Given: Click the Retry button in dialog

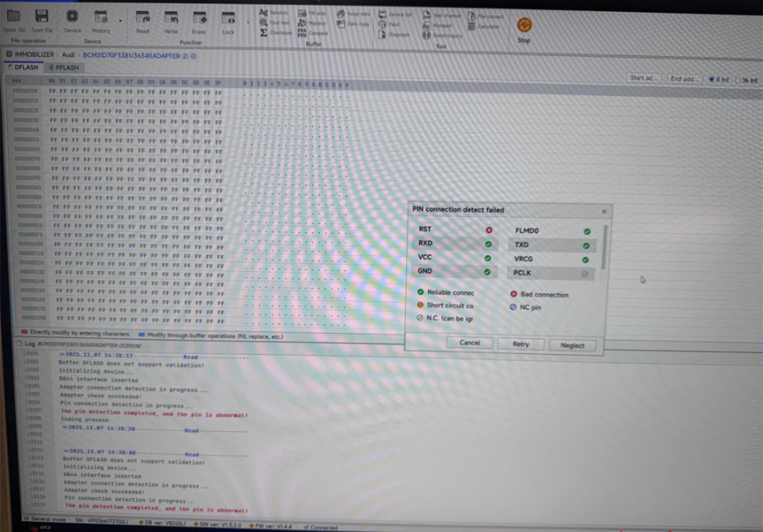Looking at the screenshot, I should (x=521, y=344).
